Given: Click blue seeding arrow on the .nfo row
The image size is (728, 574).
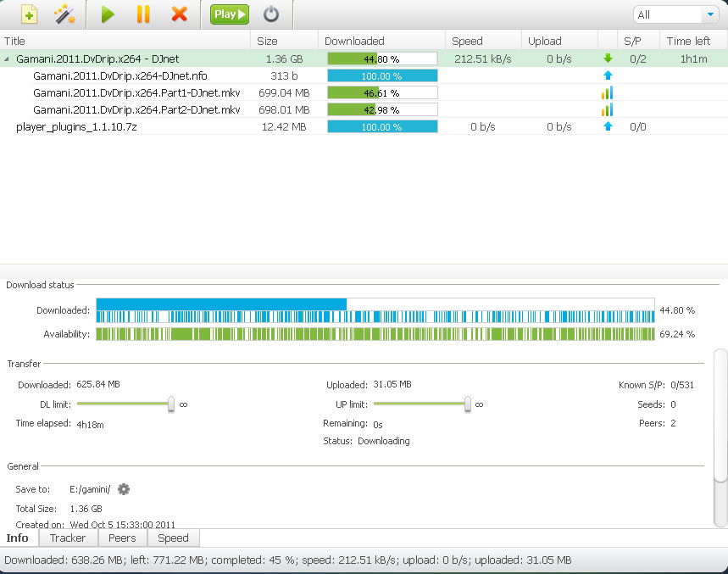Looking at the screenshot, I should [608, 75].
